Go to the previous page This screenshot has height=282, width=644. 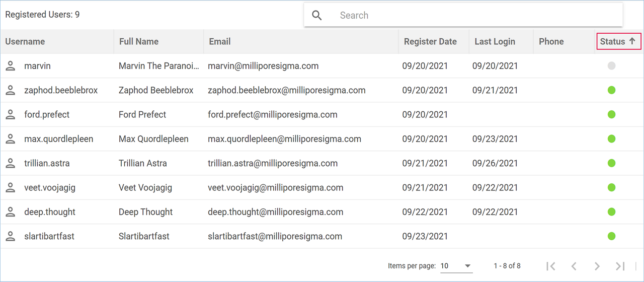(574, 266)
